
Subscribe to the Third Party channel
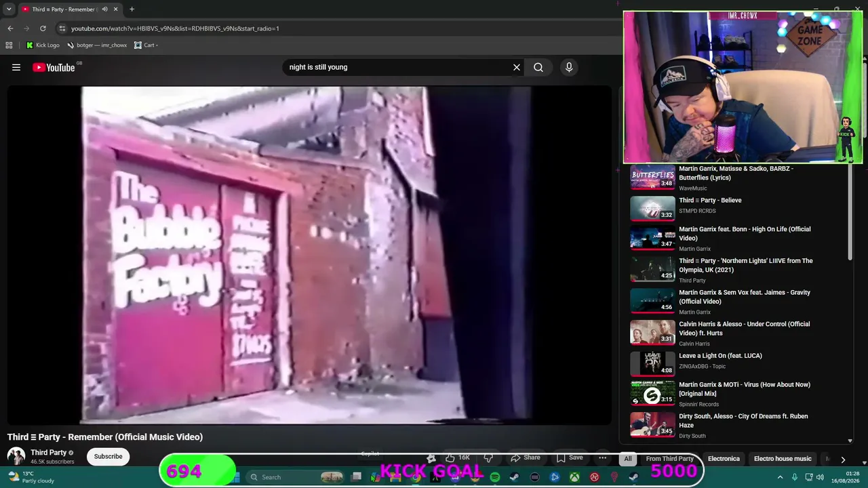pyautogui.click(x=108, y=457)
